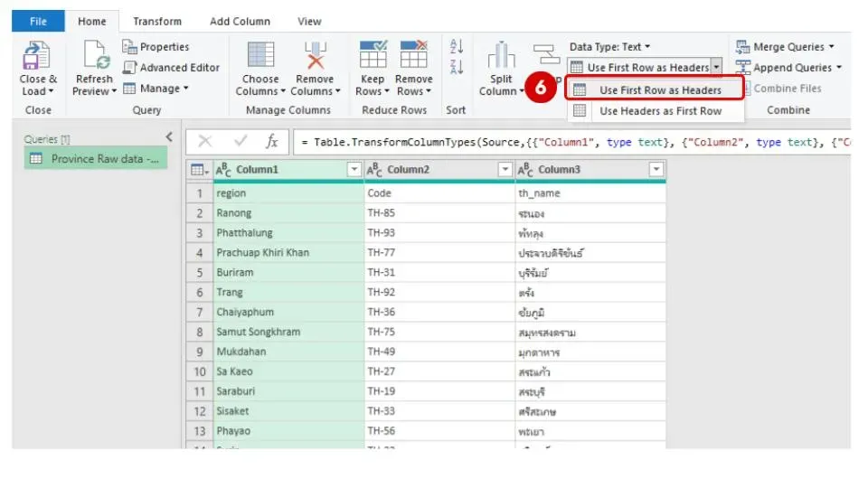Sort the column descending Z to A
Screen dimensions: 868x488
(x=457, y=67)
